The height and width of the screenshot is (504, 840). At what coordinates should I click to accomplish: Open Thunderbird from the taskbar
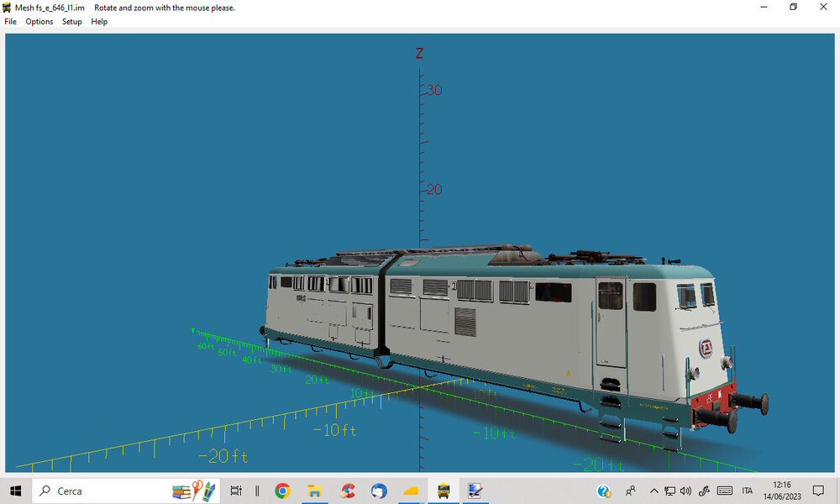(379, 491)
